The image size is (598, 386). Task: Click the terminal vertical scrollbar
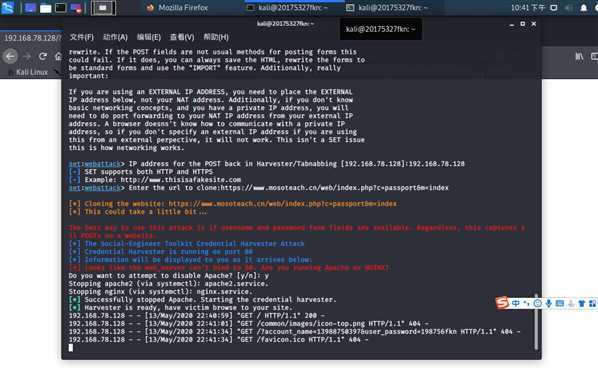[536, 322]
